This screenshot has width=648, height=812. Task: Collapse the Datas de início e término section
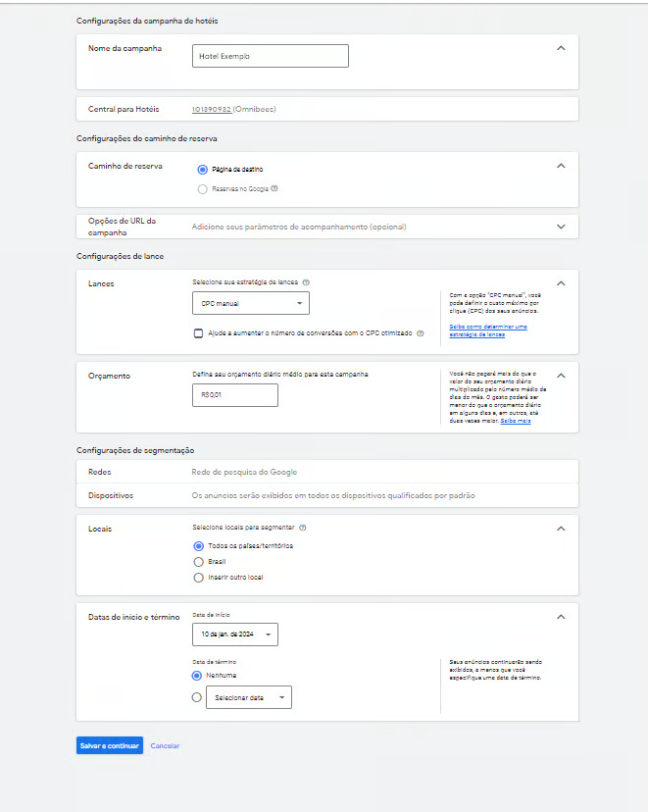pyautogui.click(x=561, y=617)
